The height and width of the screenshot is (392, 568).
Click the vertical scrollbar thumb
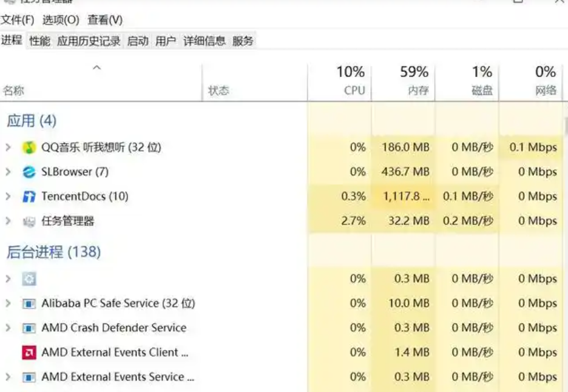[x=566, y=126]
